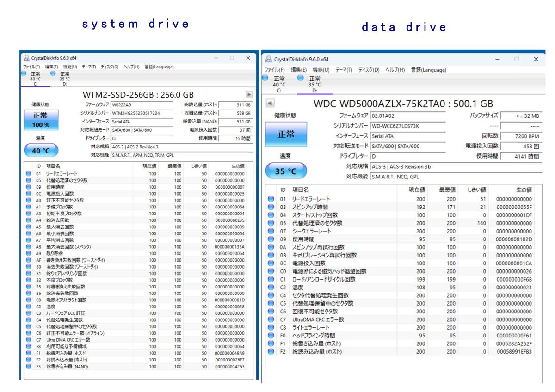Click 35 °C temperature button
Screen dimensions: 555x392
click(x=286, y=171)
